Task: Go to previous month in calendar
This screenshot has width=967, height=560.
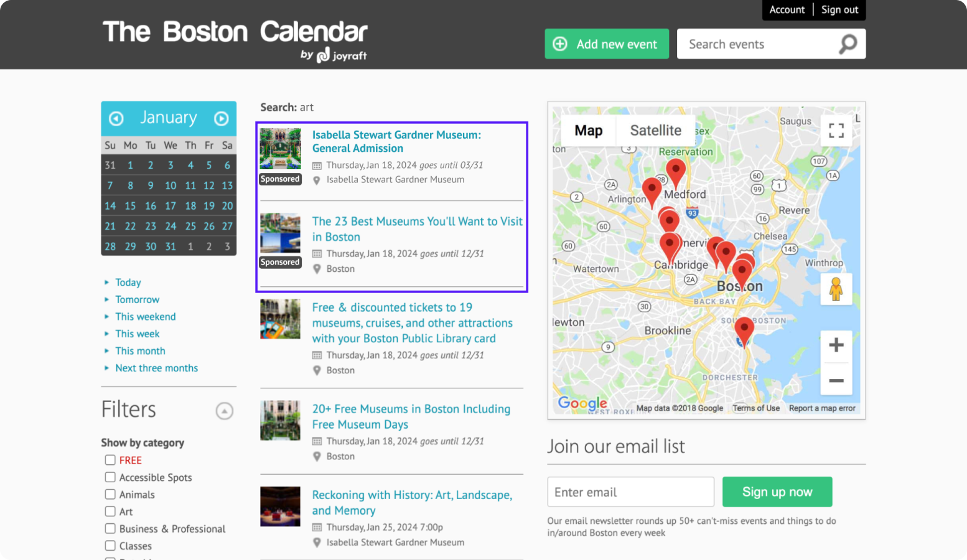Action: pyautogui.click(x=116, y=118)
